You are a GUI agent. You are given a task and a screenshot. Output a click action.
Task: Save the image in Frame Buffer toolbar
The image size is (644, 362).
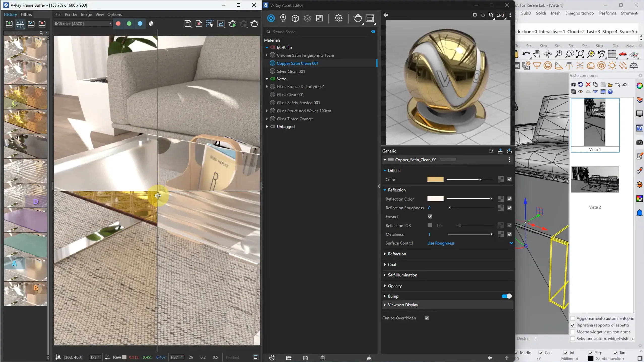(188, 24)
